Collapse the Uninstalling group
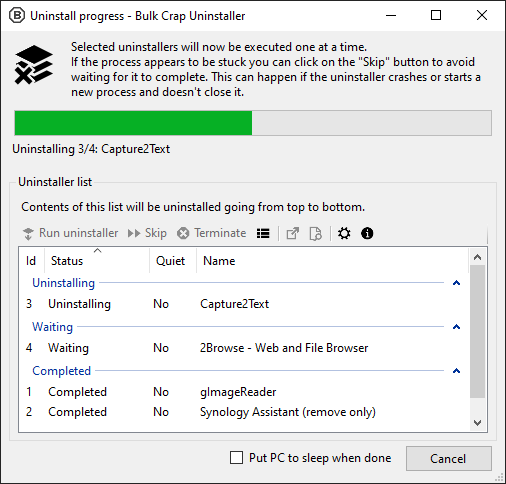The image size is (506, 484). coord(456,283)
